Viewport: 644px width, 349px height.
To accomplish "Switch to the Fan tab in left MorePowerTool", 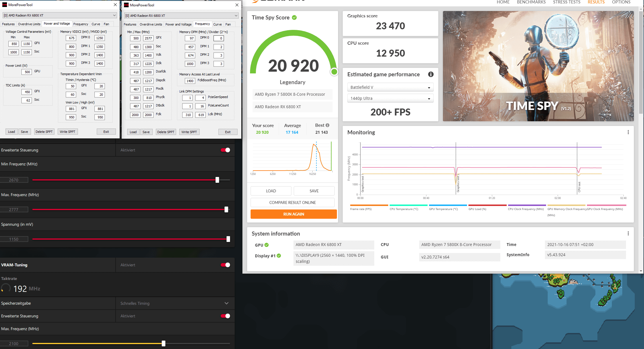I will [x=106, y=24].
